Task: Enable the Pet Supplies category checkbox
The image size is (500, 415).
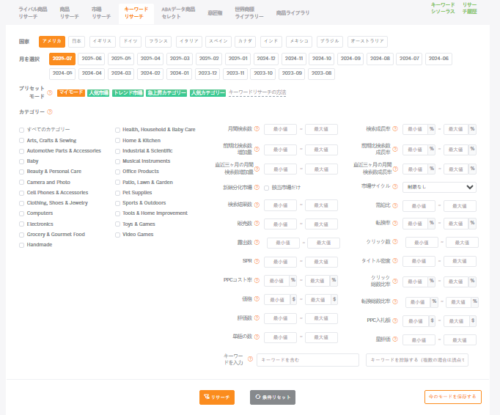Action: pyautogui.click(x=117, y=193)
